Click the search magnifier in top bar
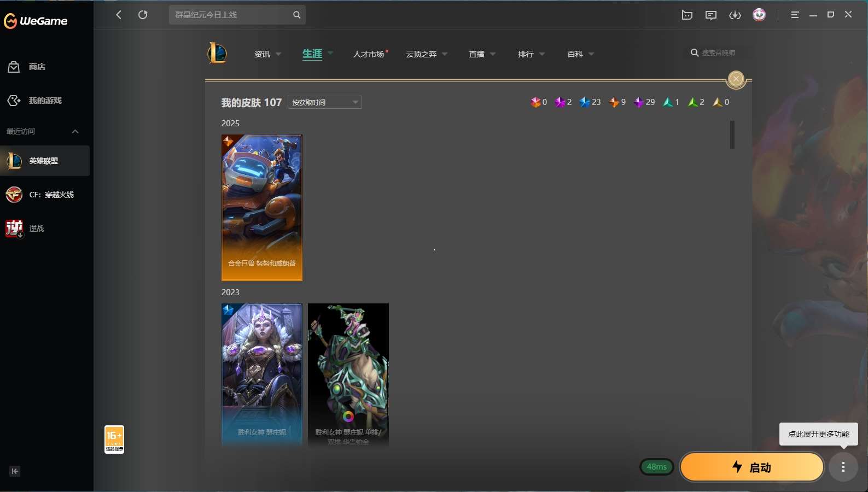The height and width of the screenshot is (492, 868). tap(296, 15)
